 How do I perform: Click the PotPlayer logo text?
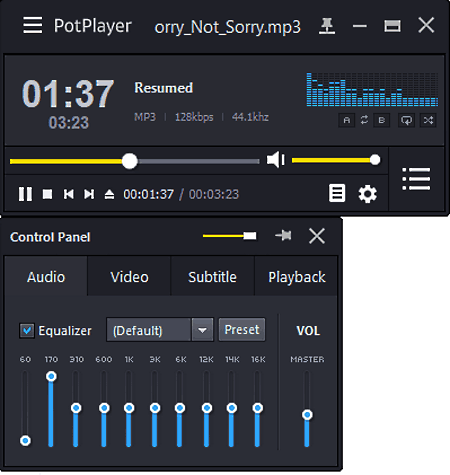click(x=93, y=26)
